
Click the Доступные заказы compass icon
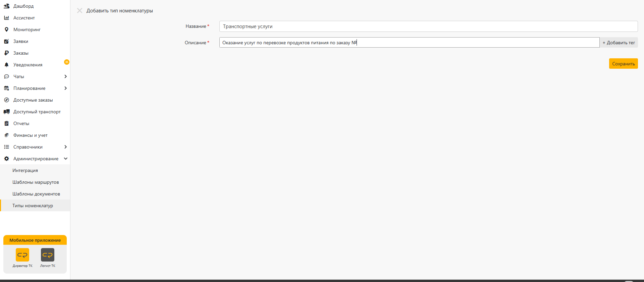(x=6, y=100)
